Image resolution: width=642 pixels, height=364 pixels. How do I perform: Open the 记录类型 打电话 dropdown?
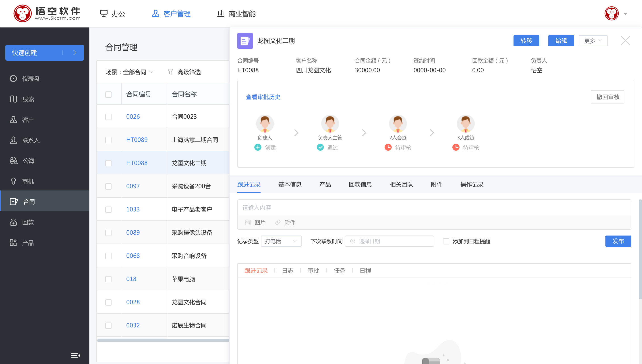[281, 241]
